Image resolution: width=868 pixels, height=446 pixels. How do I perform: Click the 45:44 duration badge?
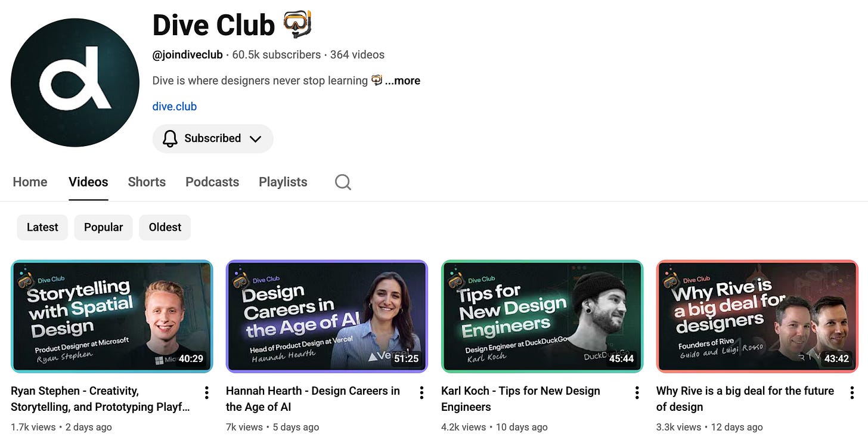tap(622, 359)
